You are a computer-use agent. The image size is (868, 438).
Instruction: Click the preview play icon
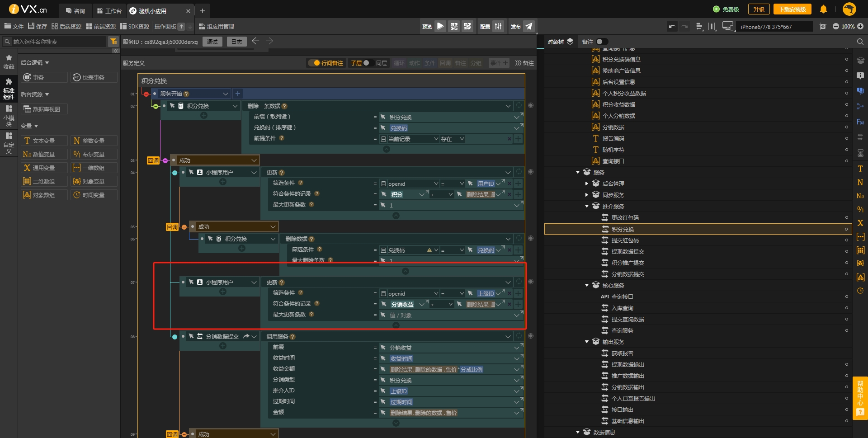click(x=440, y=26)
